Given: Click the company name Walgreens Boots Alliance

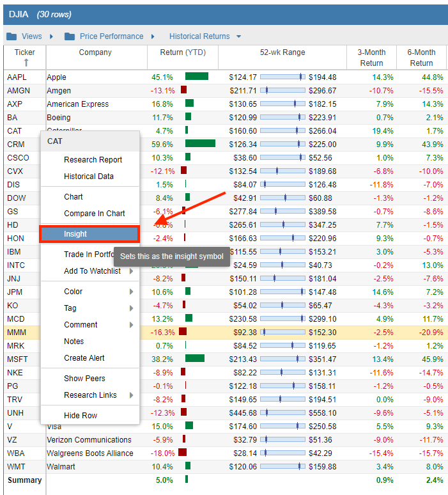Looking at the screenshot, I should [90, 453].
